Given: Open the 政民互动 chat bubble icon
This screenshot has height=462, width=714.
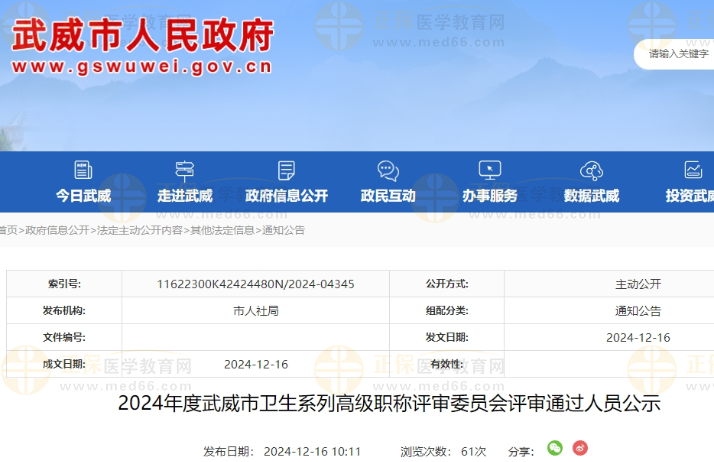Looking at the screenshot, I should click(388, 171).
